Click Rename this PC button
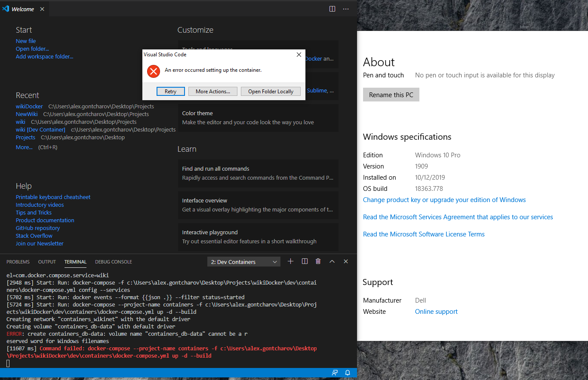Screen dimensions: 588x380 pos(391,95)
